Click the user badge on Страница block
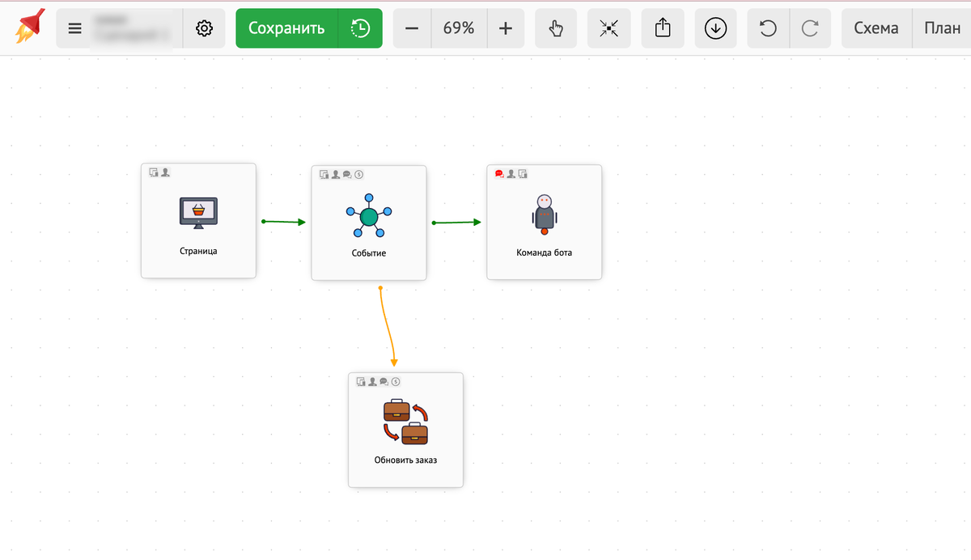This screenshot has width=971, height=560. [x=165, y=172]
